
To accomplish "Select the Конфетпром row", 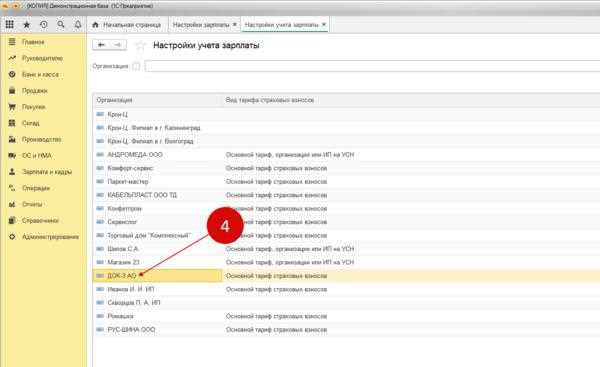I will (x=346, y=209).
